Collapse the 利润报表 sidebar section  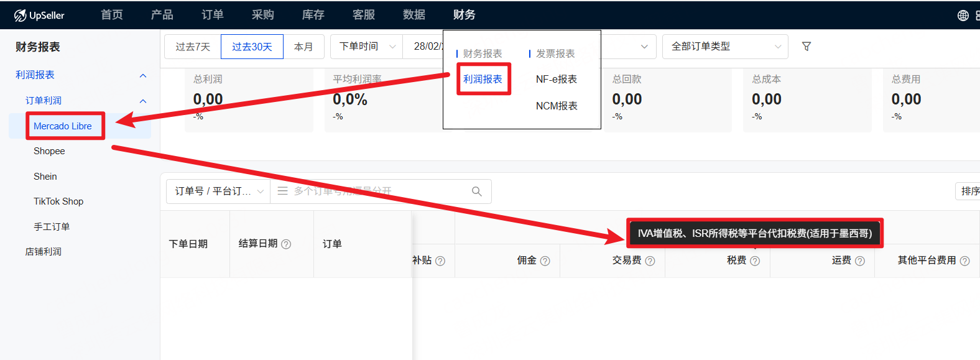coord(143,76)
